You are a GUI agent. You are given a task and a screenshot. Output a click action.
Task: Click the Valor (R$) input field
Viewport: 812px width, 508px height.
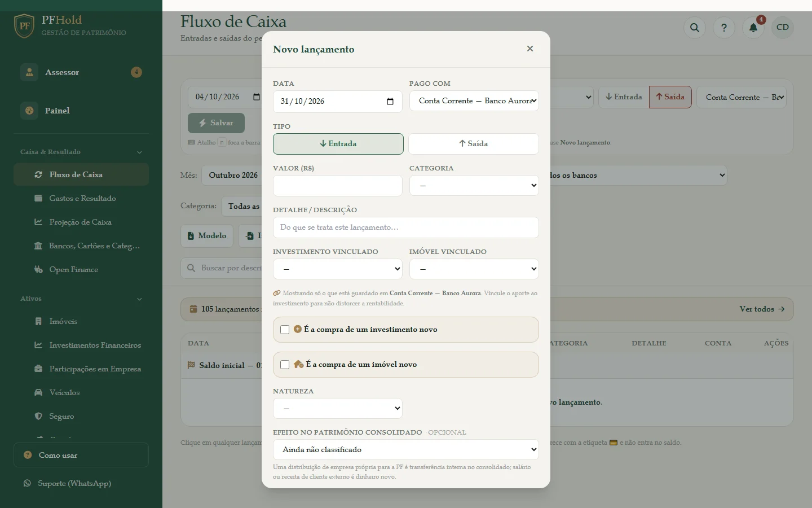tap(338, 186)
